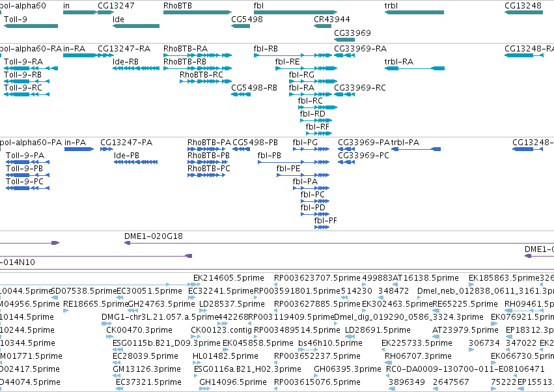Click the Ide-PB protein label

point(126,156)
